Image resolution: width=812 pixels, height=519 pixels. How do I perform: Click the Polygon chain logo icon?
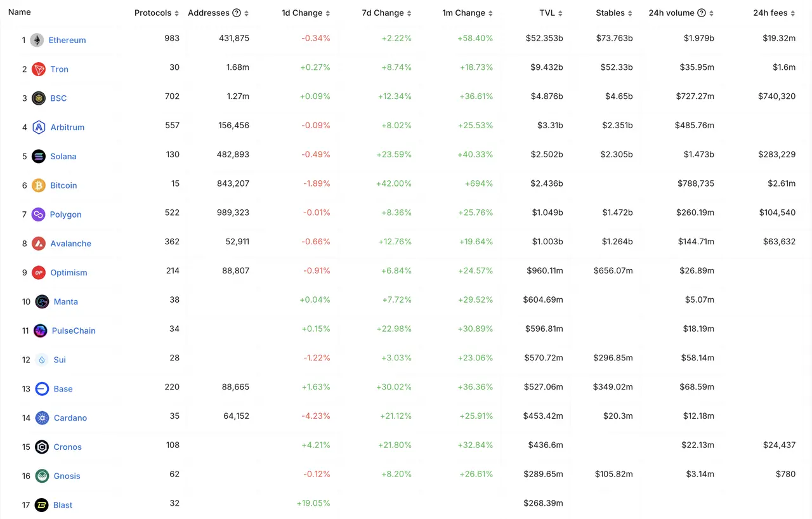(39, 214)
